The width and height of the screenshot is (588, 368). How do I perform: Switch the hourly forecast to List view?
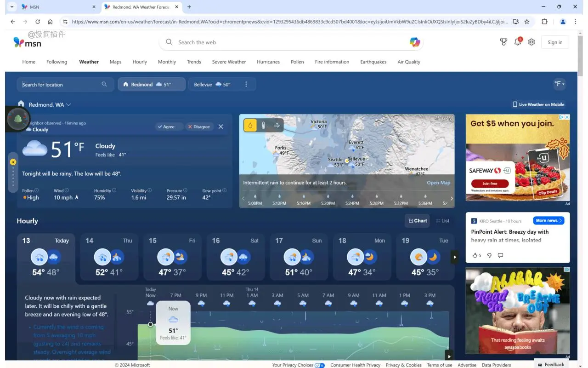click(x=442, y=220)
